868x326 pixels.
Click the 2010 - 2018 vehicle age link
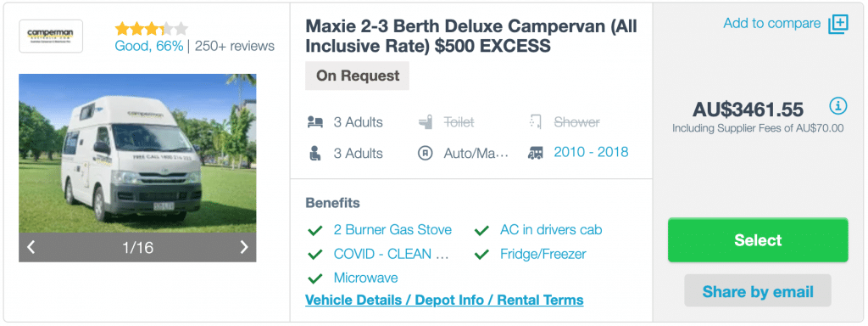(591, 153)
